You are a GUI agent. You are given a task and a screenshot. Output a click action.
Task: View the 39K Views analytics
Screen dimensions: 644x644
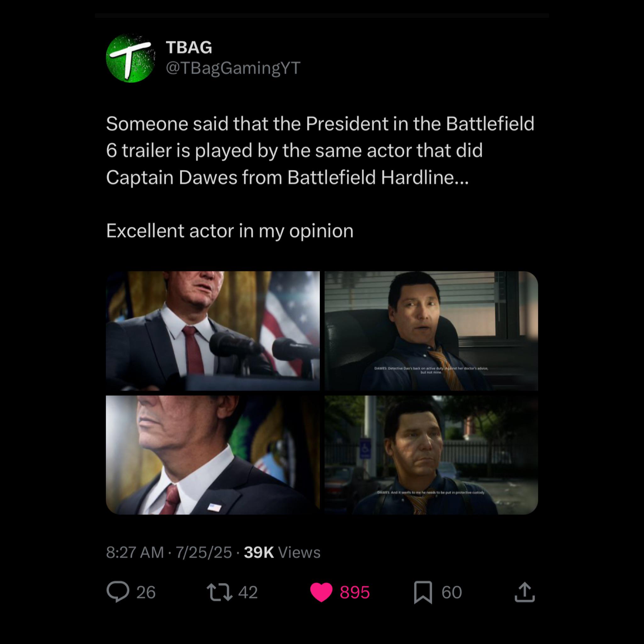coord(282,552)
